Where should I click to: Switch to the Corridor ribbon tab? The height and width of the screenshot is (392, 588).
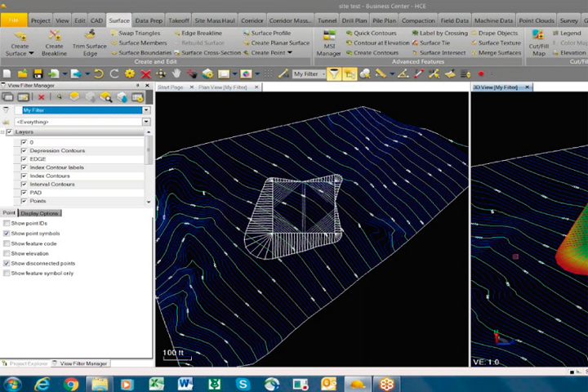pos(252,20)
